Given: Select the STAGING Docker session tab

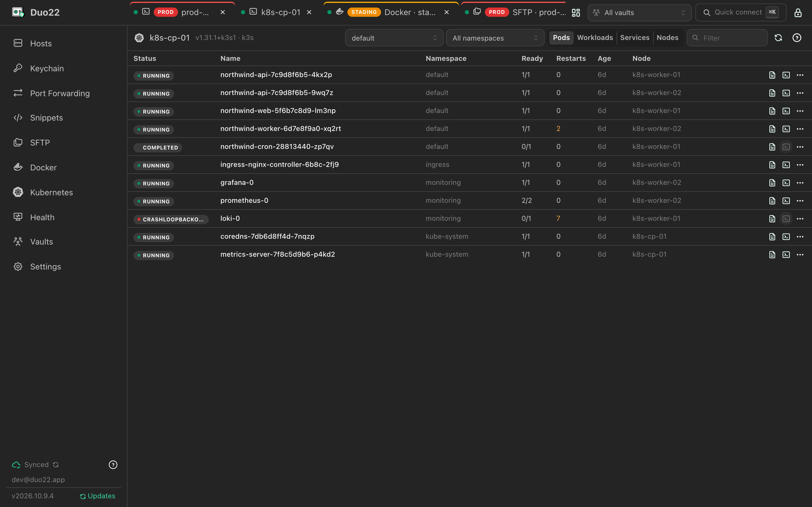Looking at the screenshot, I should click(391, 12).
